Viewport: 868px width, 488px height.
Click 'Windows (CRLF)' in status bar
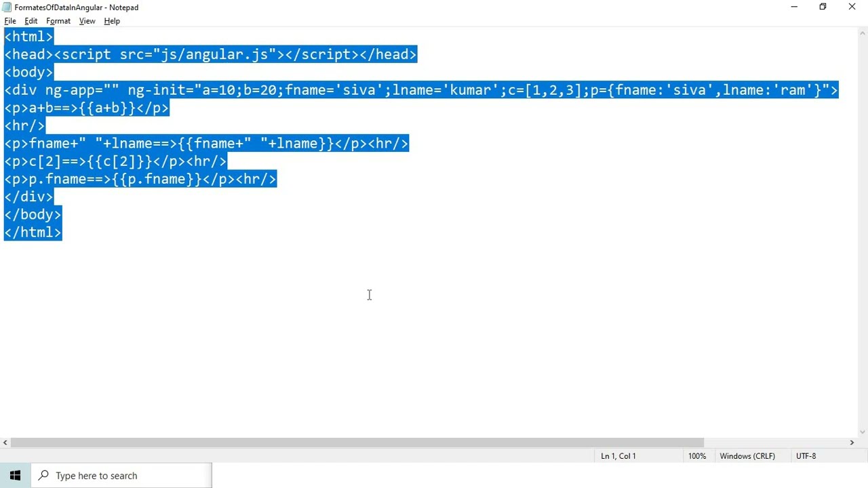click(x=747, y=456)
